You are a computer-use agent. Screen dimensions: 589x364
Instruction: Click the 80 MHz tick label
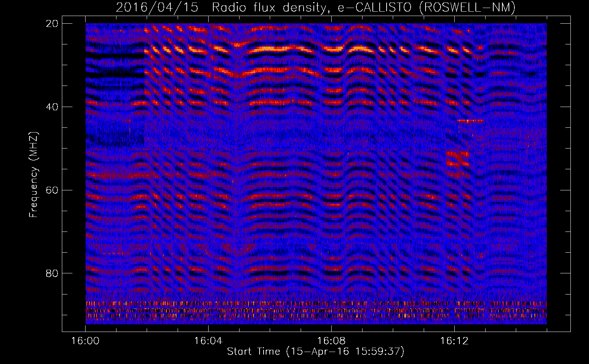click(52, 273)
